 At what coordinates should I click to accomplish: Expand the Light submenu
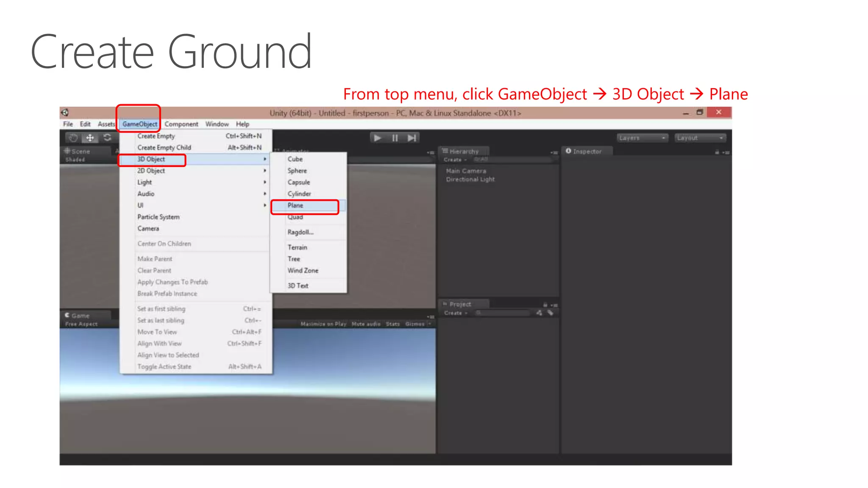(195, 182)
